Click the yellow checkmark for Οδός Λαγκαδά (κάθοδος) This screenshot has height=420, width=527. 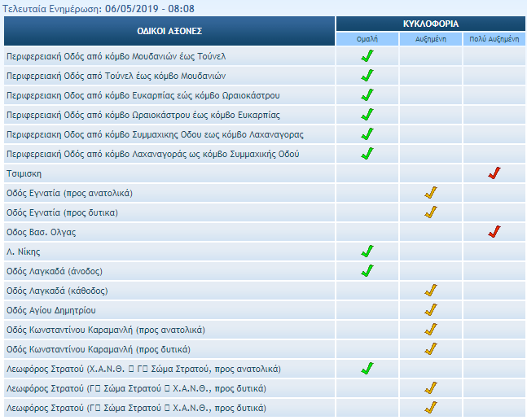[431, 291]
